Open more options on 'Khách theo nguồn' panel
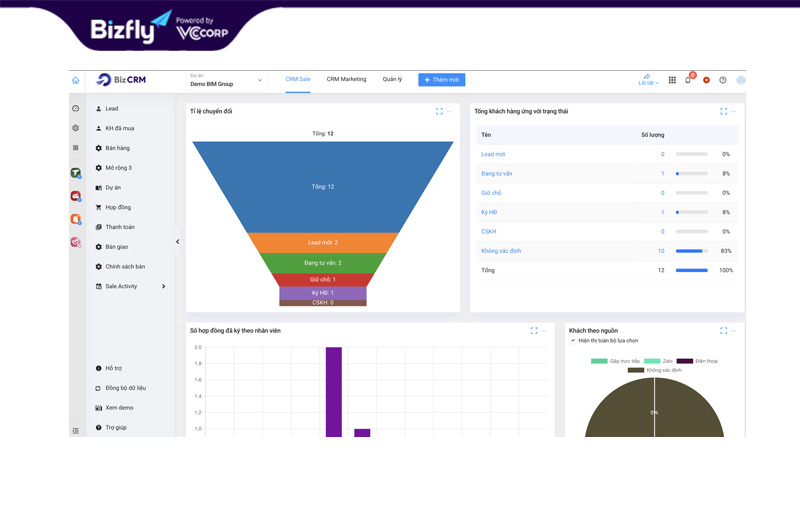Viewport: 800px width, 507px height. tap(733, 330)
